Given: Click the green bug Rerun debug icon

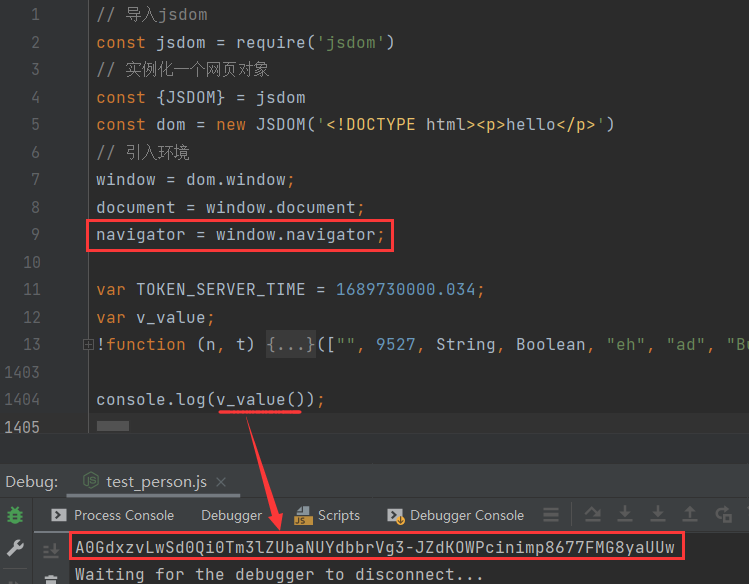Looking at the screenshot, I should 15,515.
